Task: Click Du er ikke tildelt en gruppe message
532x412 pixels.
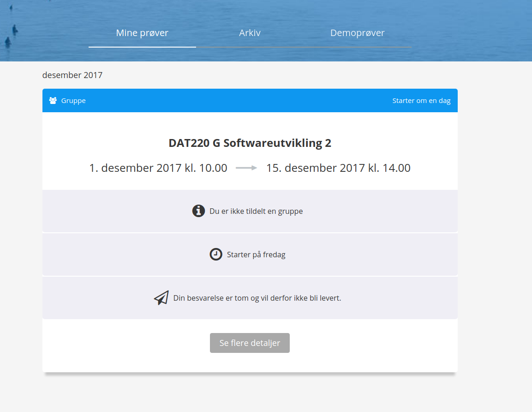Action: [256, 211]
